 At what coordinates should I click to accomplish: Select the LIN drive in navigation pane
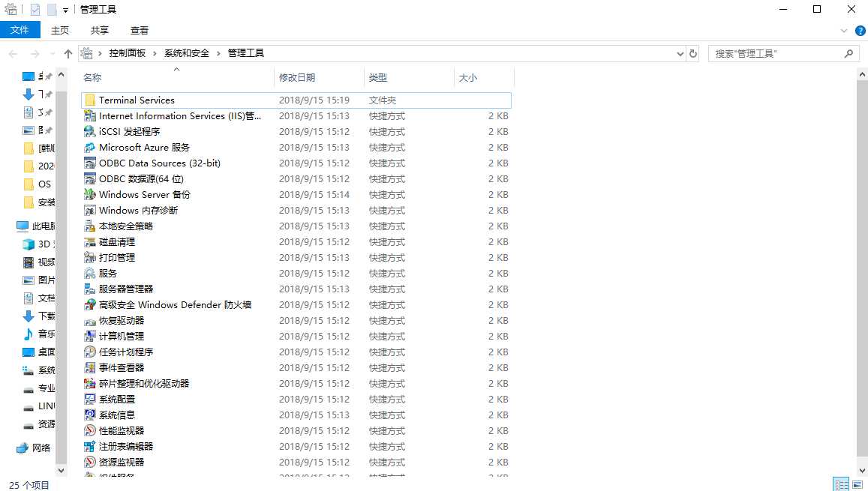(39, 406)
